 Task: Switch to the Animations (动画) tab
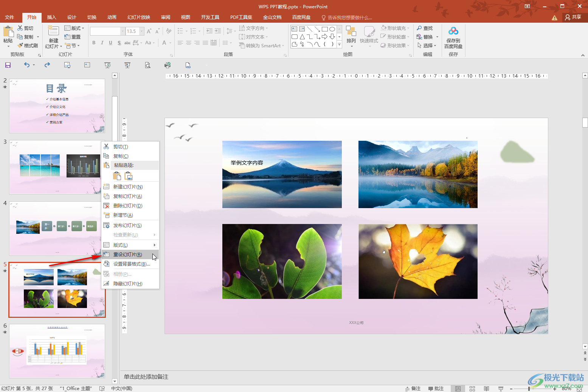[x=112, y=17]
